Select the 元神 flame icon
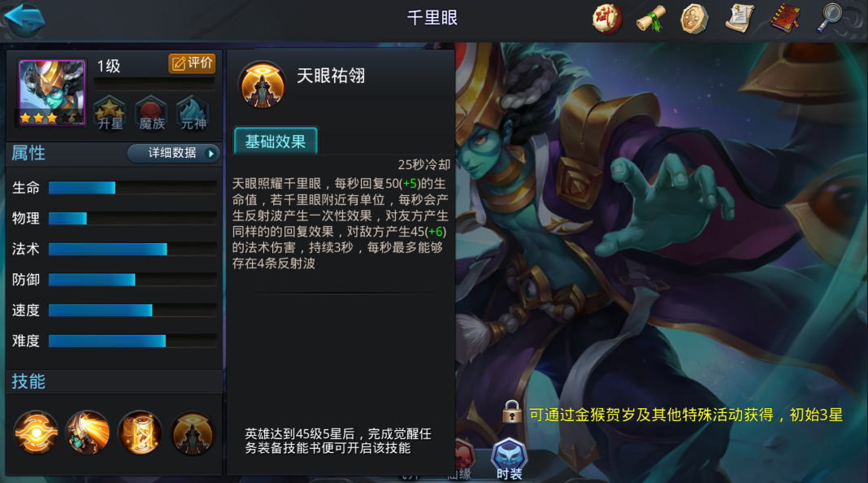The width and height of the screenshot is (868, 483). 193,113
